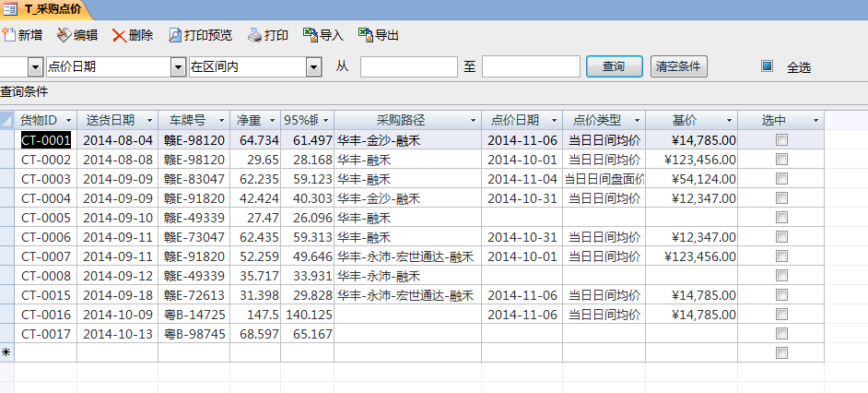868x393 pixels.
Task: Open 打印预览 (print preview)
Action: [x=175, y=36]
